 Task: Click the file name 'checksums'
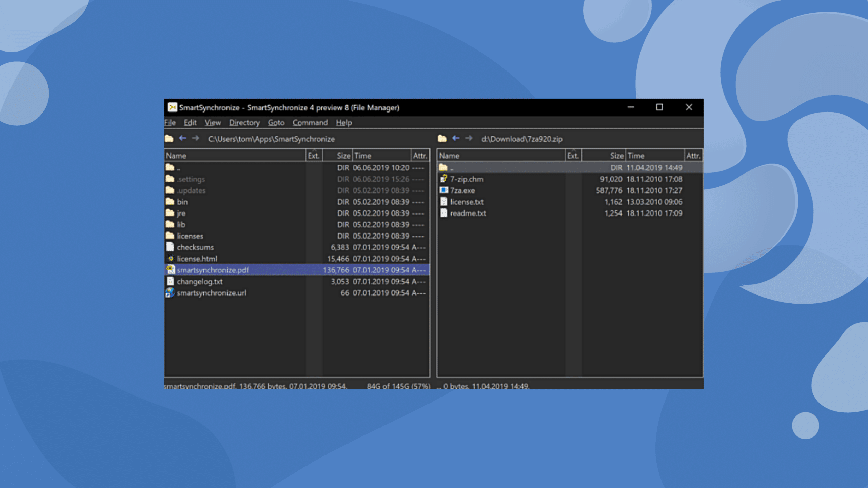coord(195,247)
